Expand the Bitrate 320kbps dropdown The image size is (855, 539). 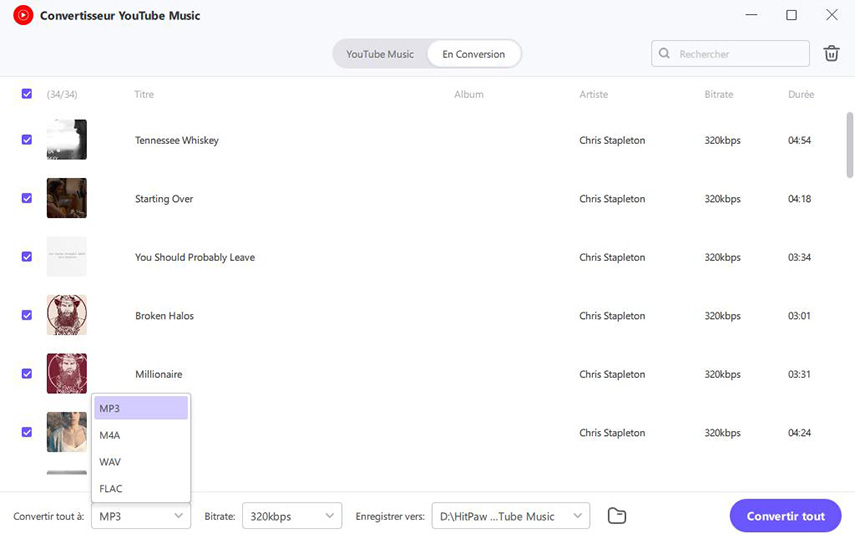coord(292,516)
